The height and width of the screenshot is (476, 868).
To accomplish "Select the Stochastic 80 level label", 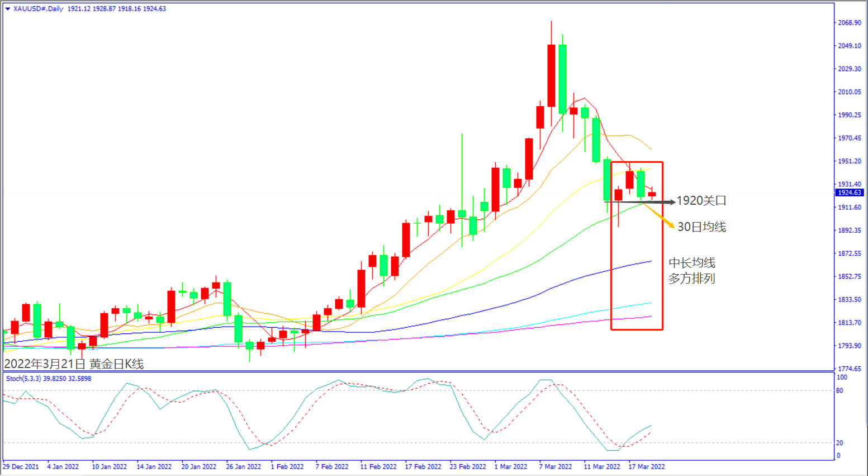I will click(839, 390).
